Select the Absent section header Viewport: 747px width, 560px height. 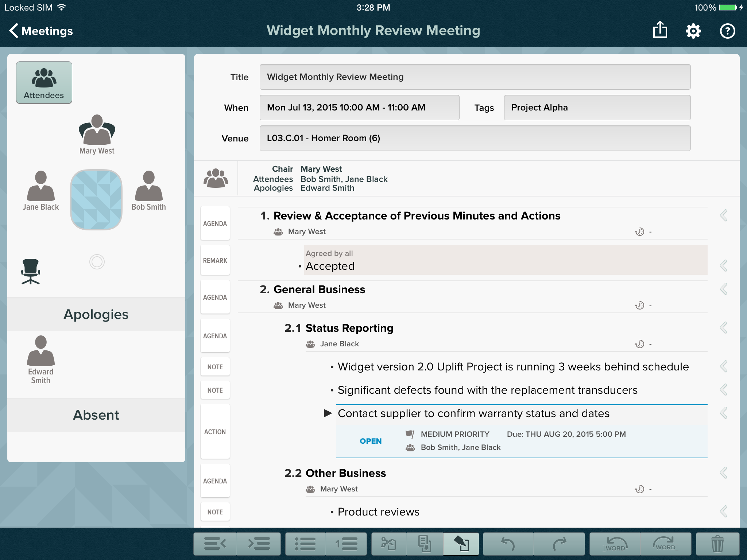tap(96, 415)
